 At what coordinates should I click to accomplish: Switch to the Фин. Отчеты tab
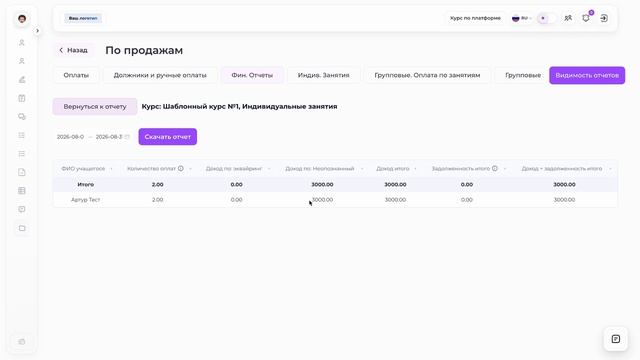tap(252, 76)
